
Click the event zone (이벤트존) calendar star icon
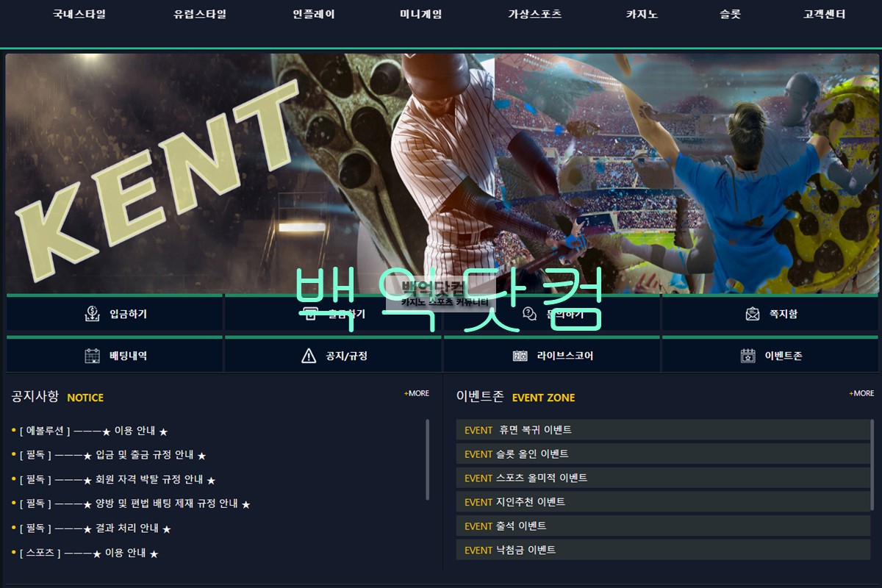tap(747, 356)
